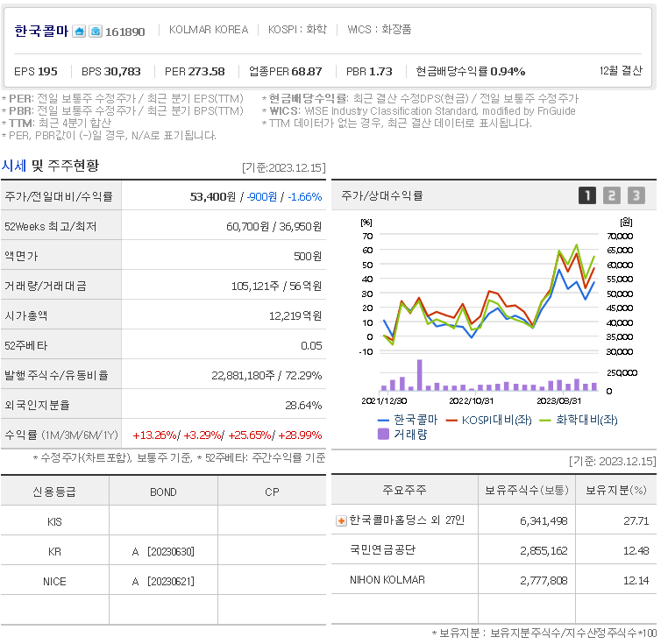Click the tallest purple volume bar in chart
The image size is (668, 644).
click(420, 375)
